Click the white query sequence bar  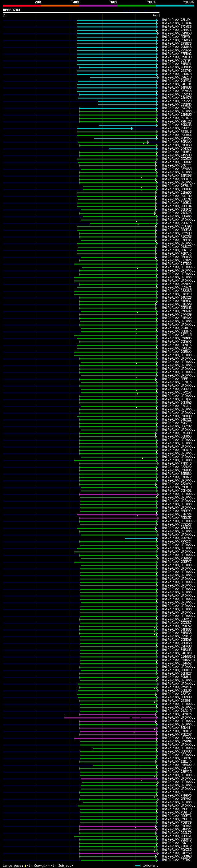point(81,13)
